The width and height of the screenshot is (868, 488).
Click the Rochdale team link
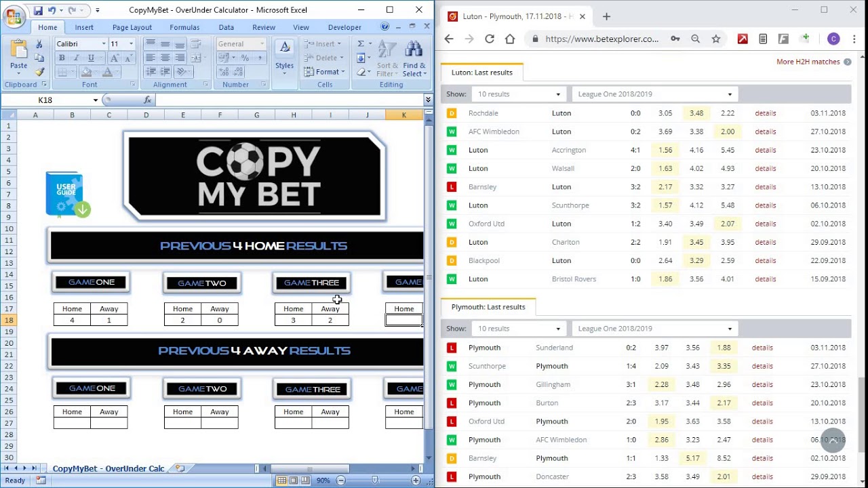[x=484, y=113]
